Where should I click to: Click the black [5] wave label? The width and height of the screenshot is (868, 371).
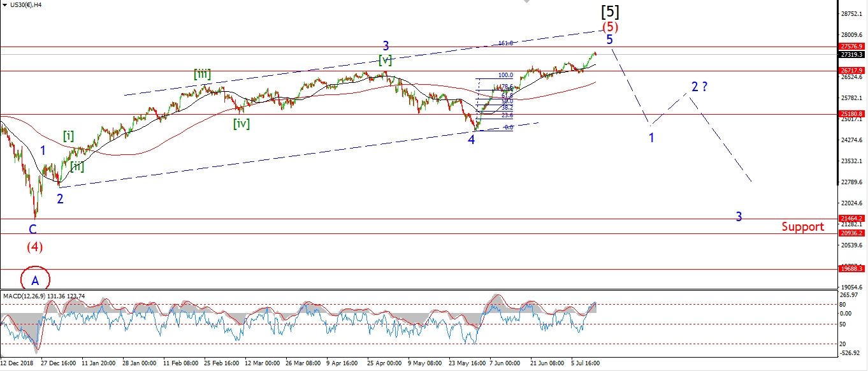610,11
